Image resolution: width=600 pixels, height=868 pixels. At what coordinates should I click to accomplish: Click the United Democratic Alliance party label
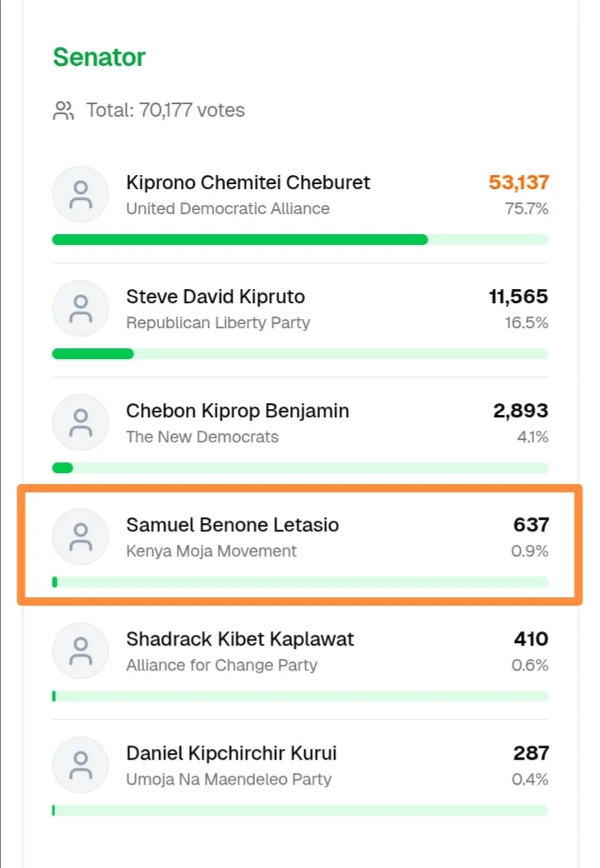pyautogui.click(x=227, y=208)
